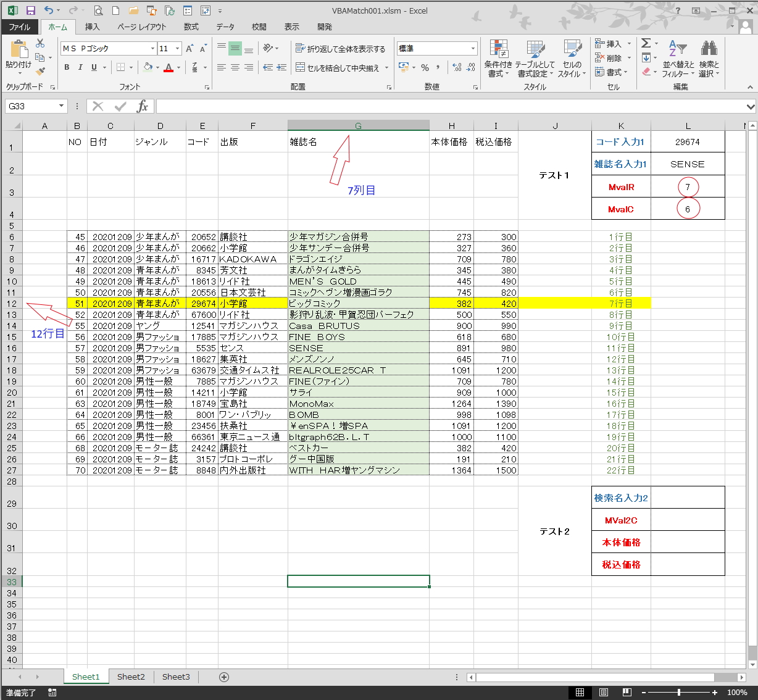
Task: Toggle italic formatting
Action: pyautogui.click(x=80, y=67)
